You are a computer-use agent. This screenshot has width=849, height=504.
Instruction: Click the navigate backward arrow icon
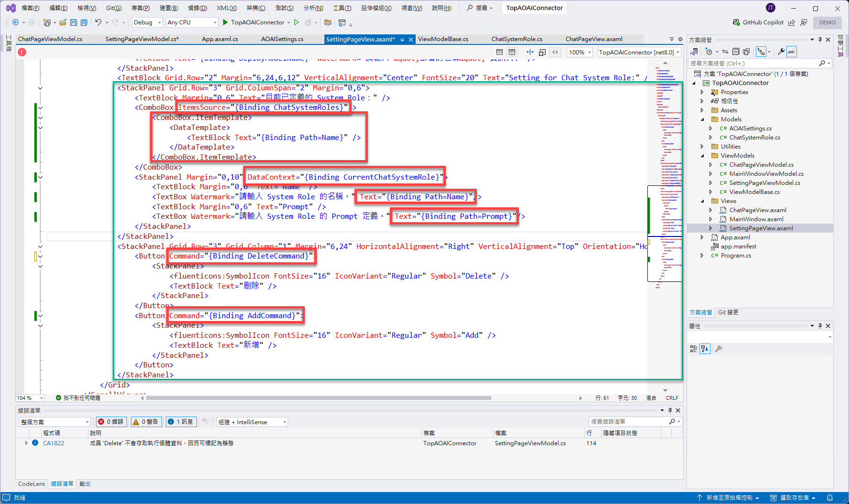tap(15, 22)
